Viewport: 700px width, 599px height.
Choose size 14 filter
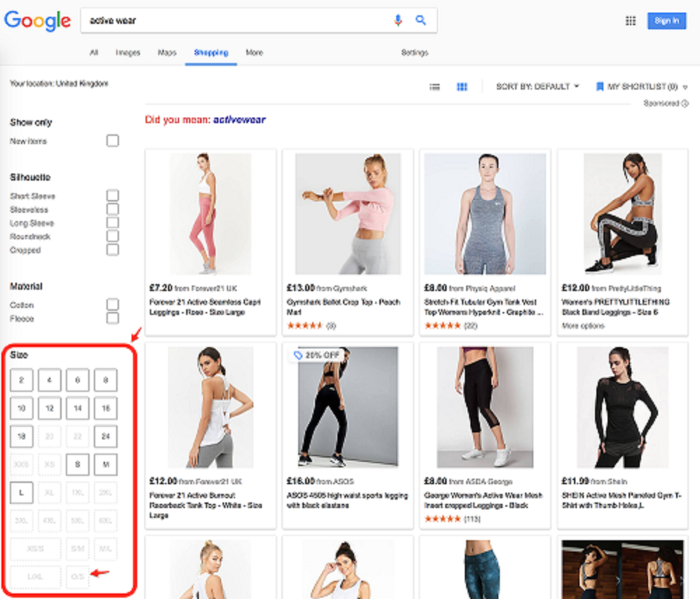[78, 408]
